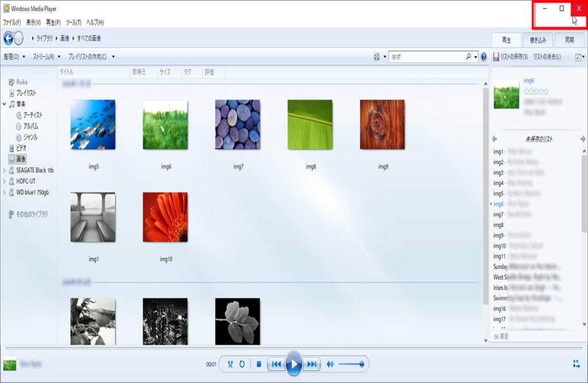The image size is (588, 383).
Task: Switch to Now Playing view icon
Action: [576, 363]
